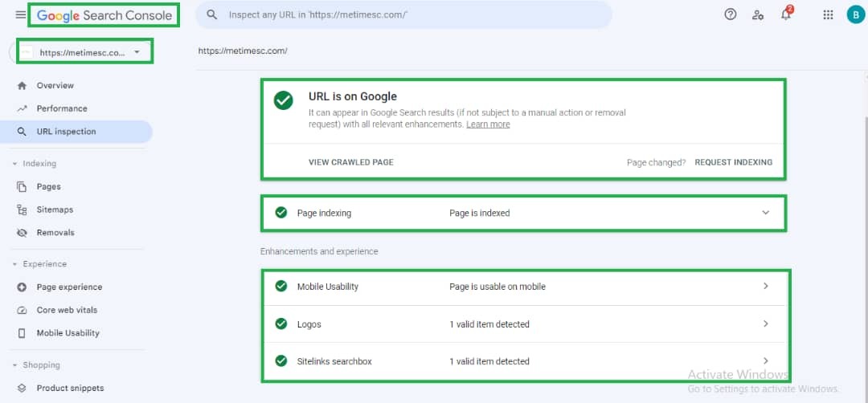Click the Request Indexing button
The height and width of the screenshot is (403, 868).
pos(733,162)
